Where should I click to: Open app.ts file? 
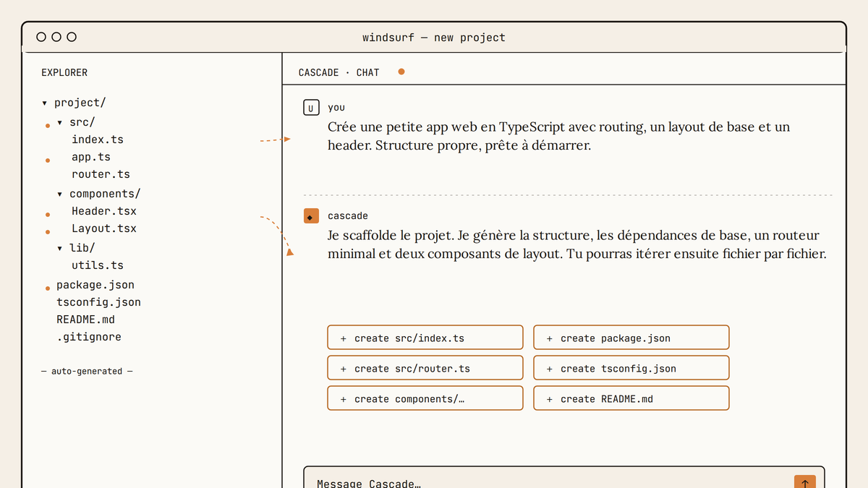[x=91, y=157]
